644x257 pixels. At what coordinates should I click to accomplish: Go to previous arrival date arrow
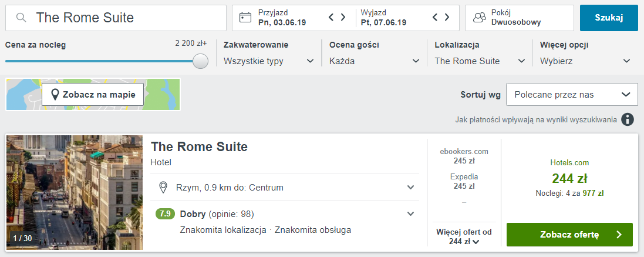[332, 17]
